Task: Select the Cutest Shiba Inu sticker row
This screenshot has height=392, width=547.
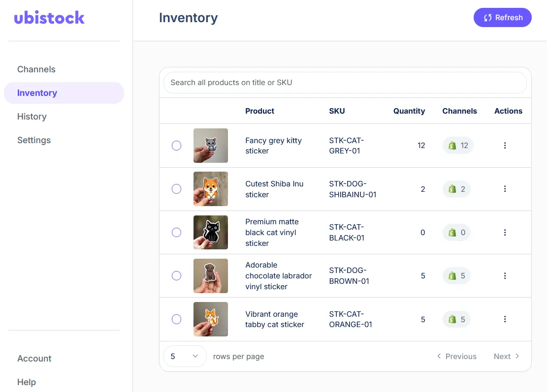Action: click(176, 189)
